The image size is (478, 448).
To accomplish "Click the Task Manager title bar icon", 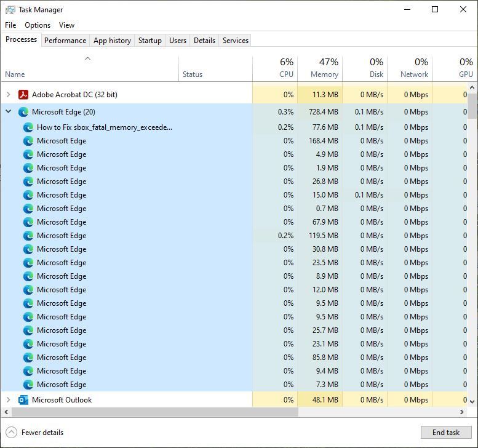I will tap(10, 10).
